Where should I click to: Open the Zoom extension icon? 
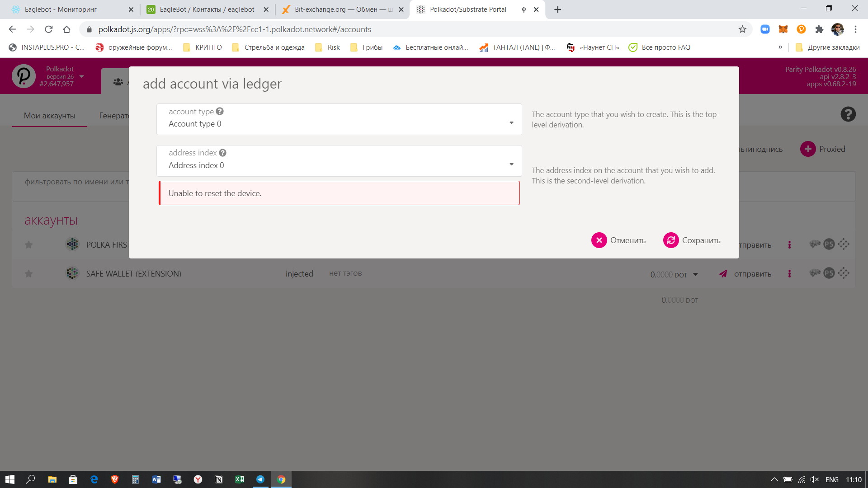(765, 29)
